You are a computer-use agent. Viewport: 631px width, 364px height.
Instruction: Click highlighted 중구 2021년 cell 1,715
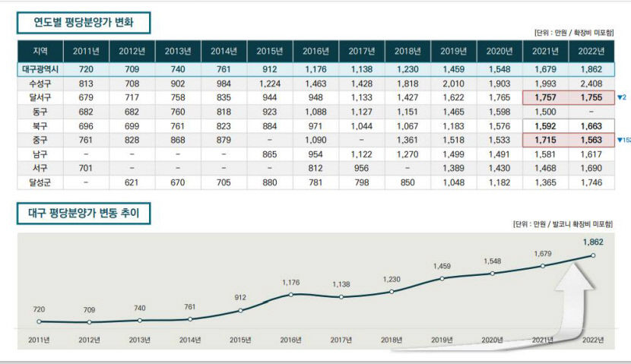pos(546,140)
